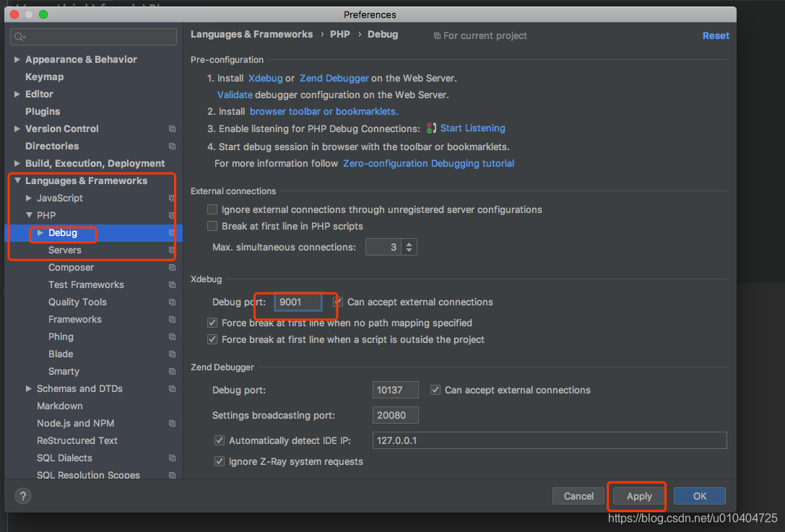The width and height of the screenshot is (785, 532).
Task: Open Zero-configuration Debugging tutorial link
Action: coord(428,164)
